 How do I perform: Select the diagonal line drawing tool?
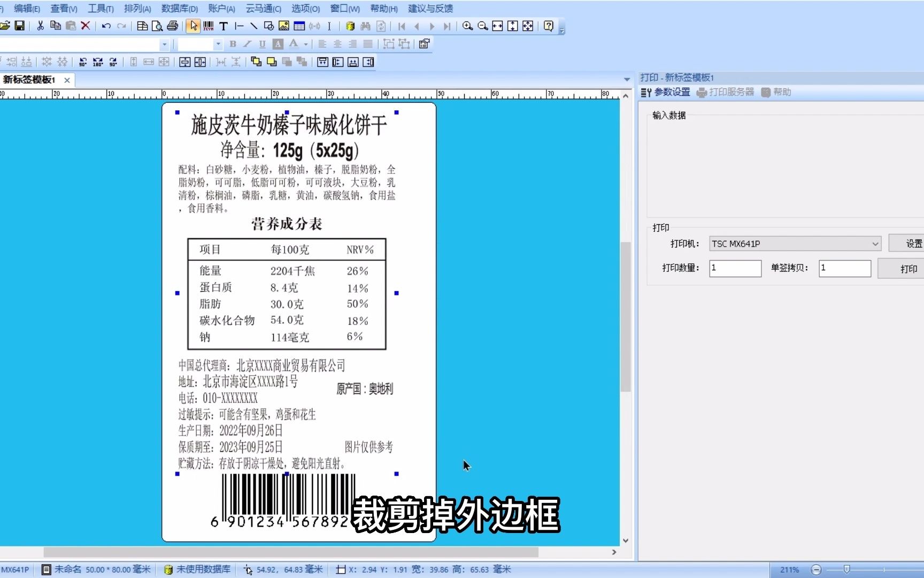(x=253, y=26)
